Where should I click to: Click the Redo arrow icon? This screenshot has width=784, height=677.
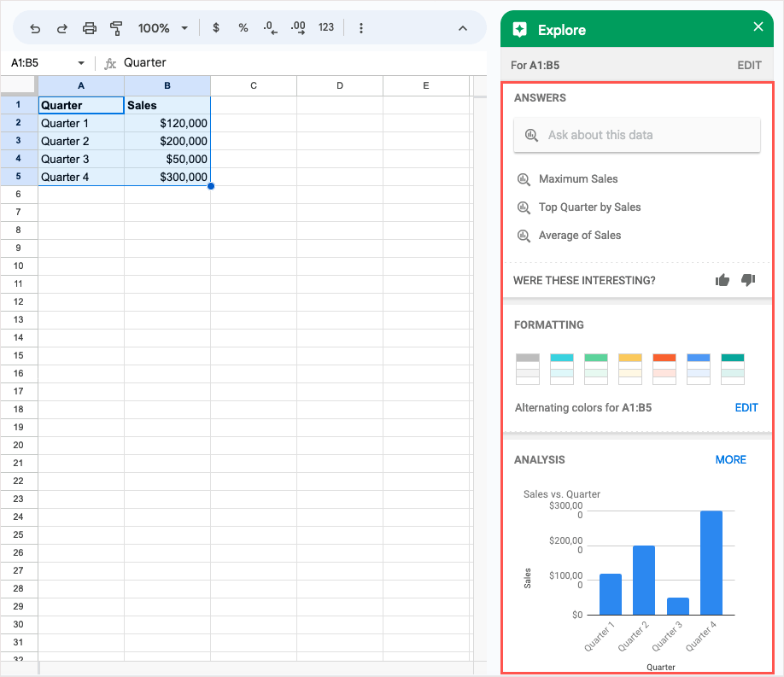[x=61, y=28]
